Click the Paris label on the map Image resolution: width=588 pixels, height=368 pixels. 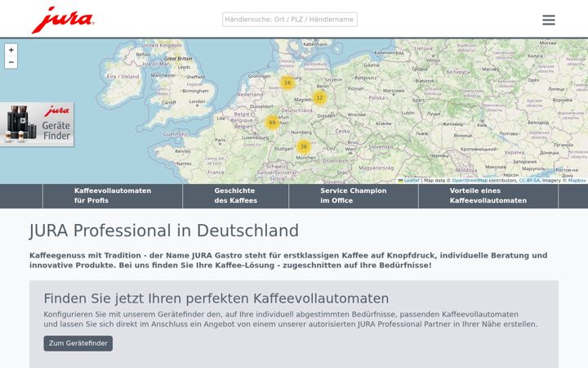pos(220,140)
